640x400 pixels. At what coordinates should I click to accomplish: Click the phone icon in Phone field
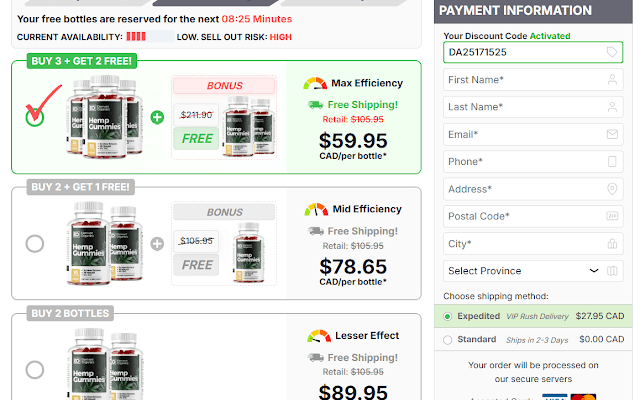[612, 161]
